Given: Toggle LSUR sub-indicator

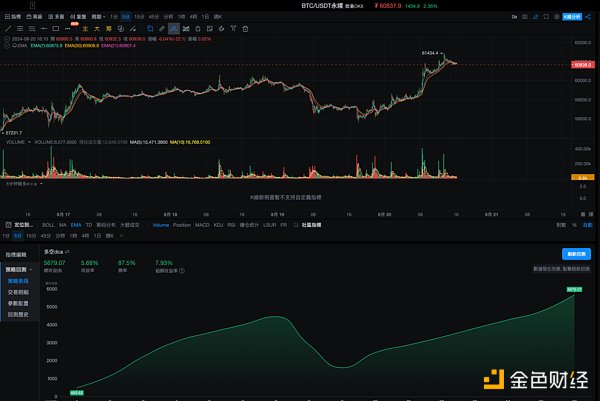Looking at the screenshot, I should (x=270, y=225).
